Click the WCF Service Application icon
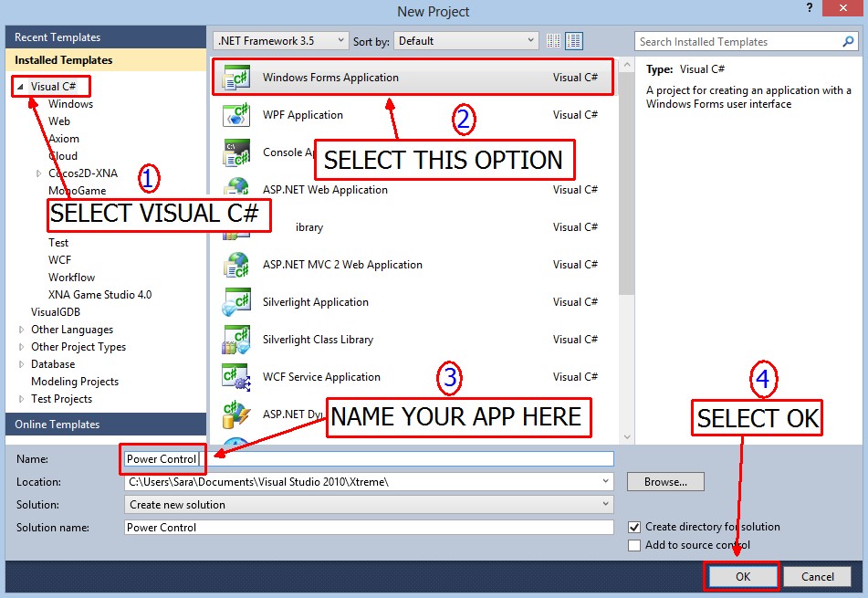Viewport: 868px width, 598px height. tap(236, 377)
